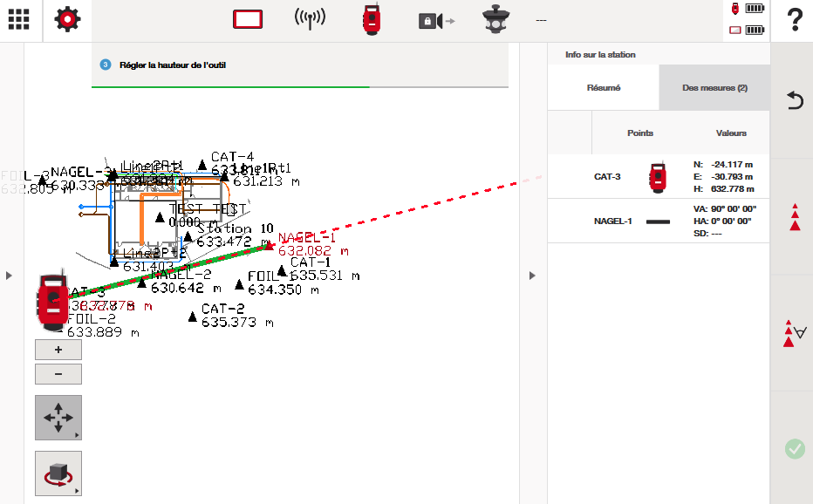This screenshot has width=813, height=504.
Task: Click the red rectangle display icon
Action: point(248,20)
